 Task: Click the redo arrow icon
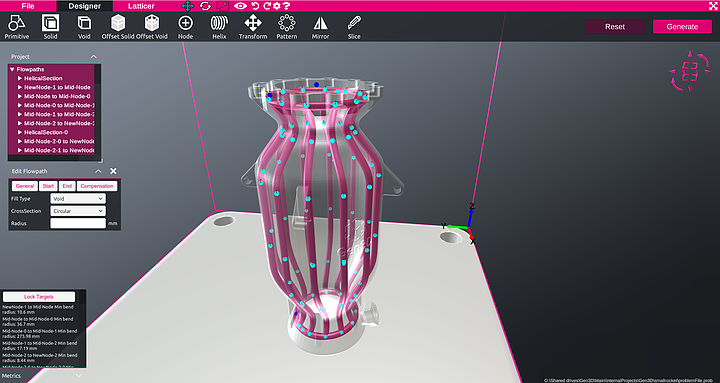266,6
